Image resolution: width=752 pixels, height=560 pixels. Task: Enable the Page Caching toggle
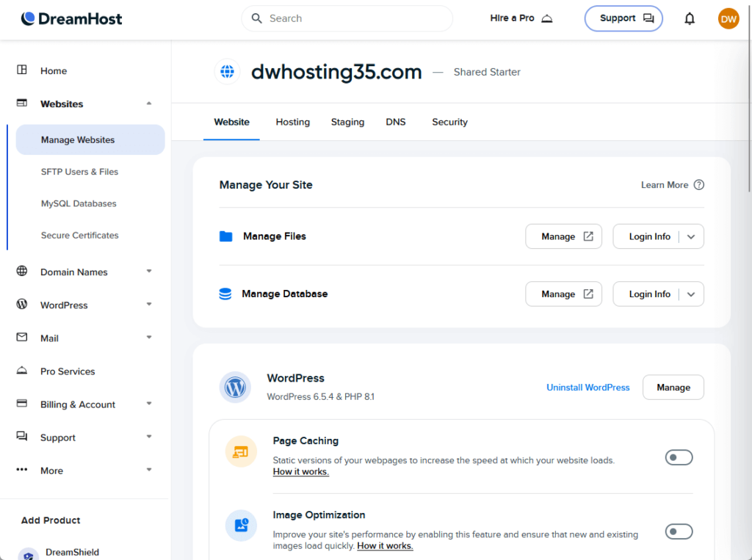pyautogui.click(x=679, y=457)
